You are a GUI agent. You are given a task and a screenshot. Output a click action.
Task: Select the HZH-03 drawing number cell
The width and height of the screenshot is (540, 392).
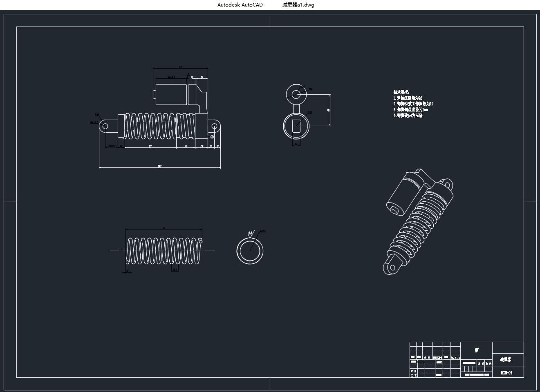506,373
